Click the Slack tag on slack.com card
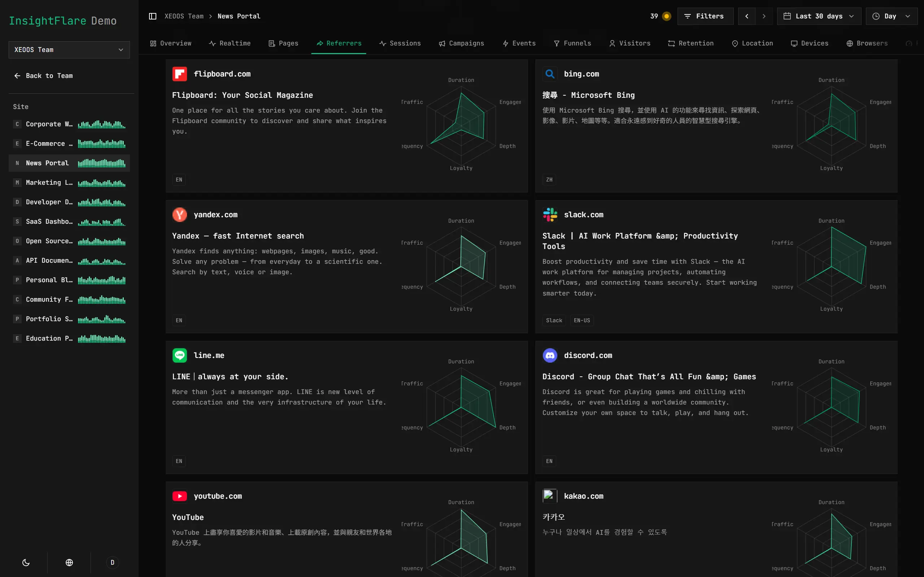 (x=554, y=320)
